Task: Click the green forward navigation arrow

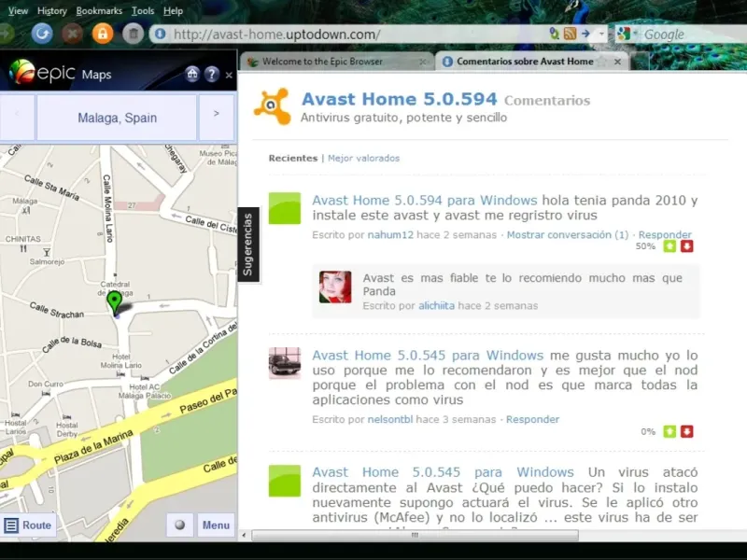Action: click(6, 34)
